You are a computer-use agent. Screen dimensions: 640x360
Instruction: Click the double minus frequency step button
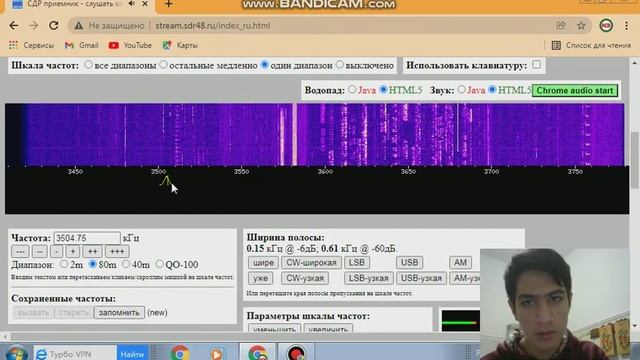click(x=40, y=251)
